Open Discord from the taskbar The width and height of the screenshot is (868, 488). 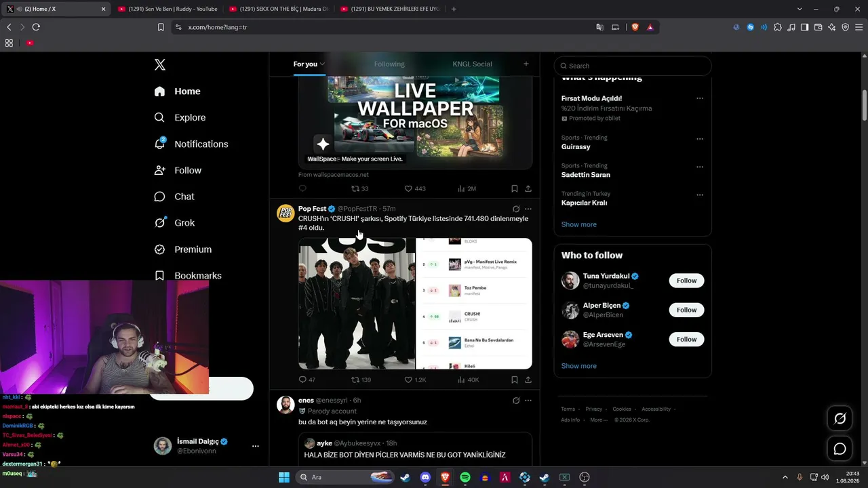[x=425, y=477]
